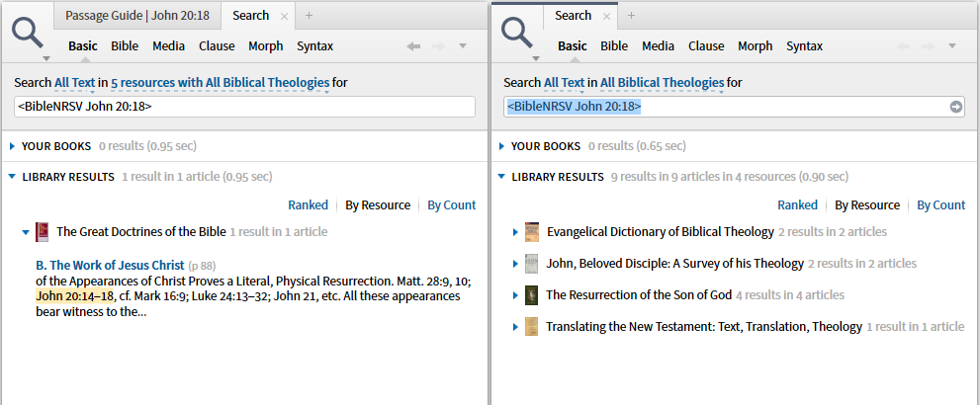The image size is (980, 405).
Task: Open the left panel menu dropdown arrow
Action: pos(463,46)
